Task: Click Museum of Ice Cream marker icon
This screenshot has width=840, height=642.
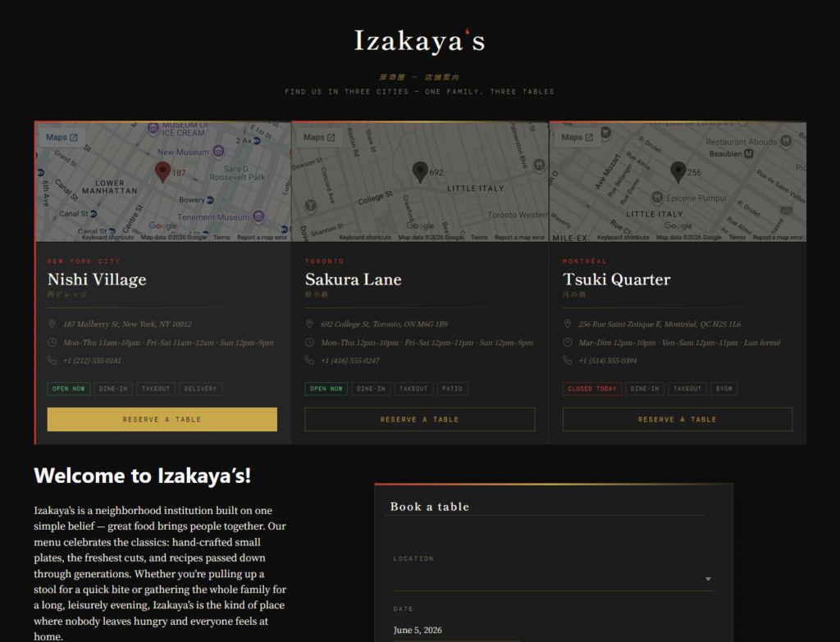Action: 153,128
